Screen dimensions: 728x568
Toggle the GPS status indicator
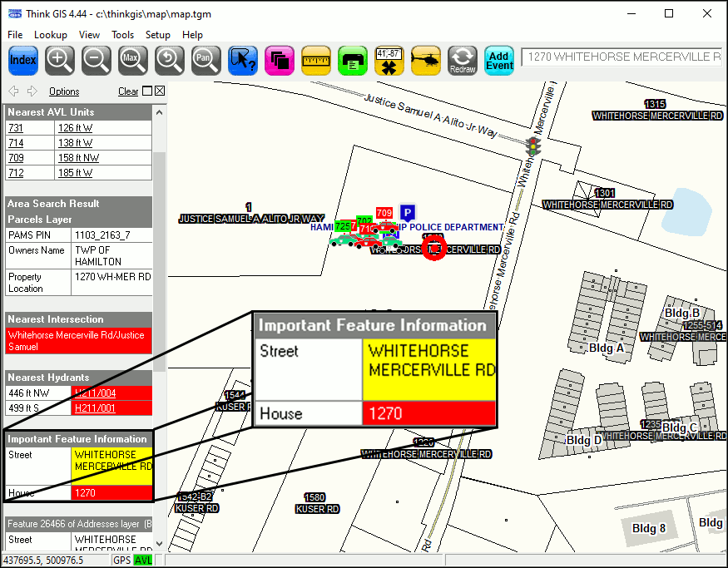click(122, 561)
